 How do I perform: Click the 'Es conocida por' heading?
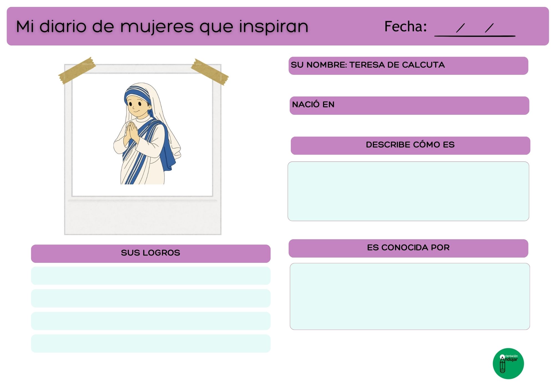(x=408, y=248)
